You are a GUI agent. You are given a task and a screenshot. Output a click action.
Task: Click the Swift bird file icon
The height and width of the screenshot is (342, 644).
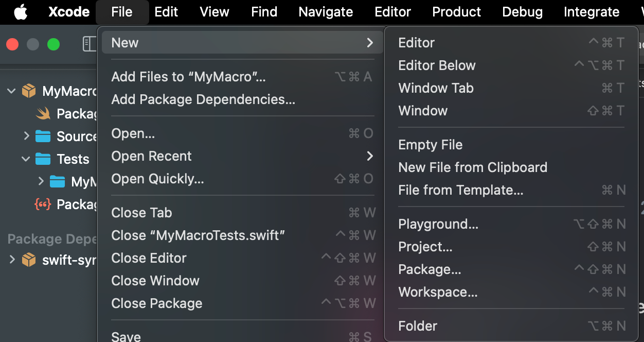pyautogui.click(x=43, y=113)
